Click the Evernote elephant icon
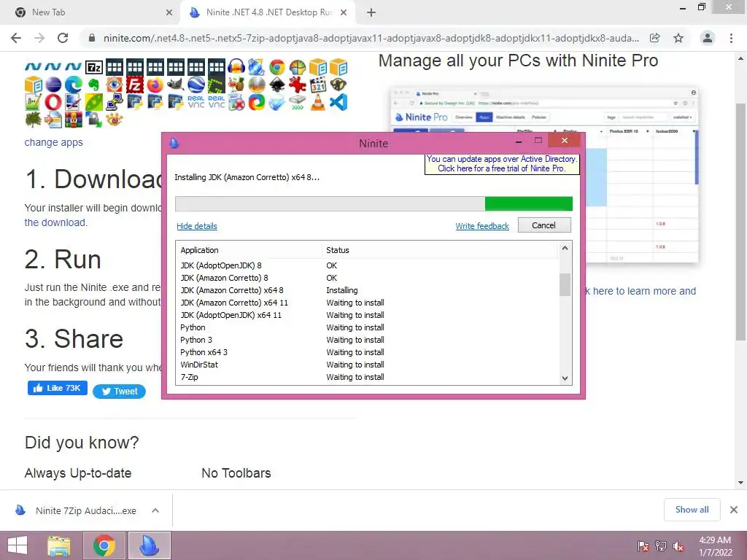The height and width of the screenshot is (560, 747). click(94, 85)
